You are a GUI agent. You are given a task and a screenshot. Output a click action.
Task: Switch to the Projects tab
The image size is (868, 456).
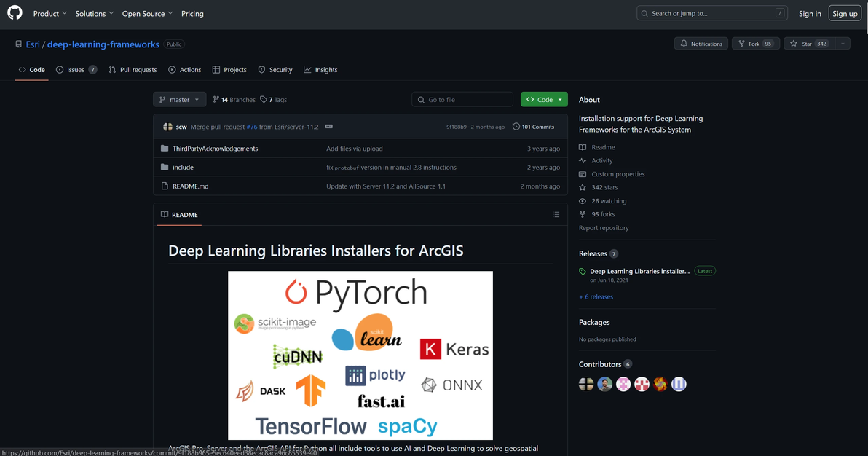pos(229,70)
